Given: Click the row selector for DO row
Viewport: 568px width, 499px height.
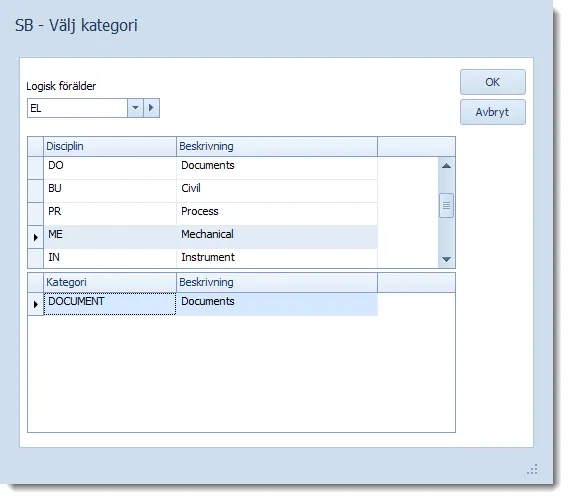Looking at the screenshot, I should pos(36,168).
